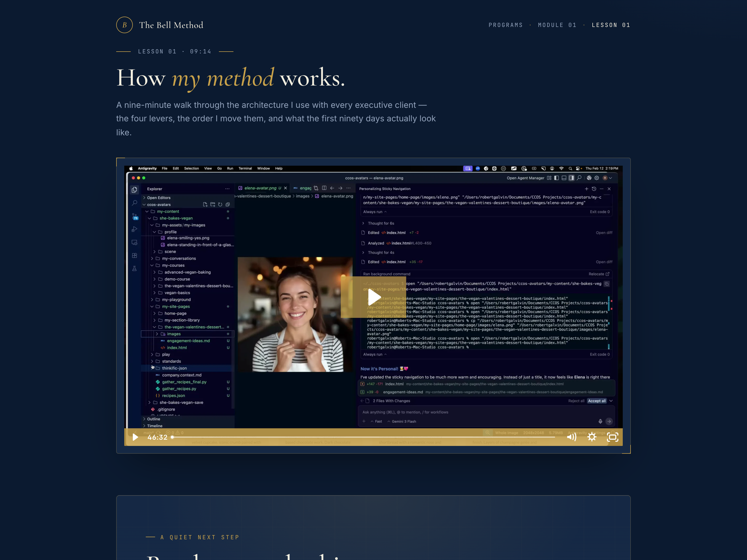This screenshot has height=560, width=747.
Task: Open Extensions icon in the activity bar
Action: [134, 256]
